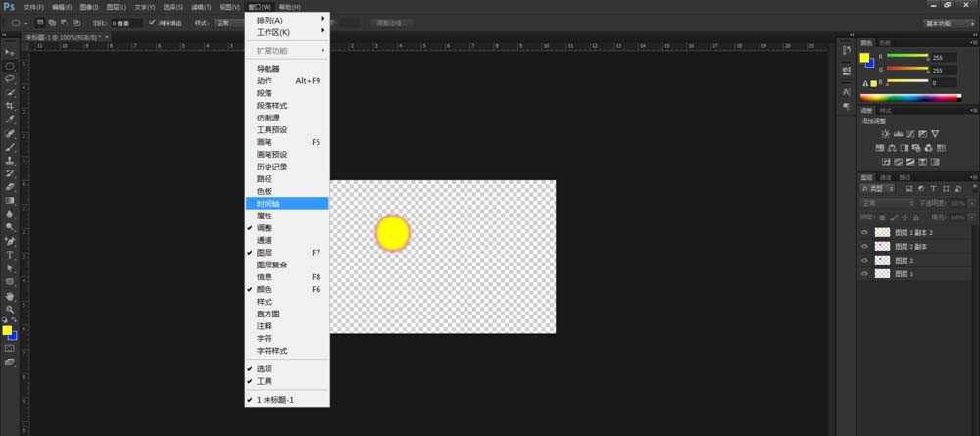
Task: Select the Crop tool
Action: pyautogui.click(x=10, y=105)
